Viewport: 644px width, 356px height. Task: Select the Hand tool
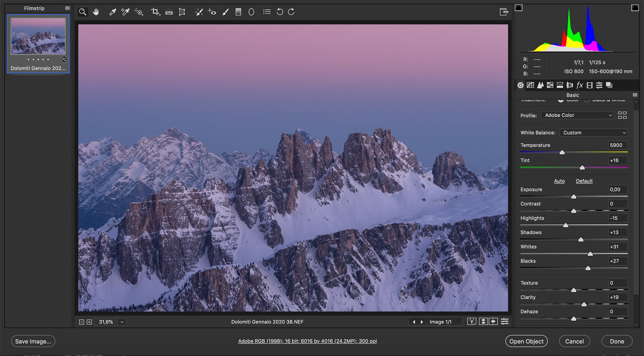tap(96, 12)
